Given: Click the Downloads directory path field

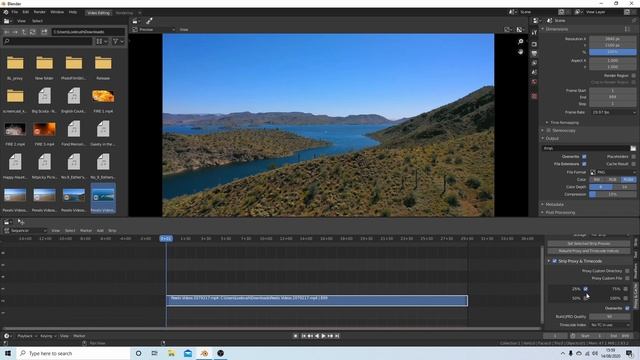Looking at the screenshot, I should 88,31.
